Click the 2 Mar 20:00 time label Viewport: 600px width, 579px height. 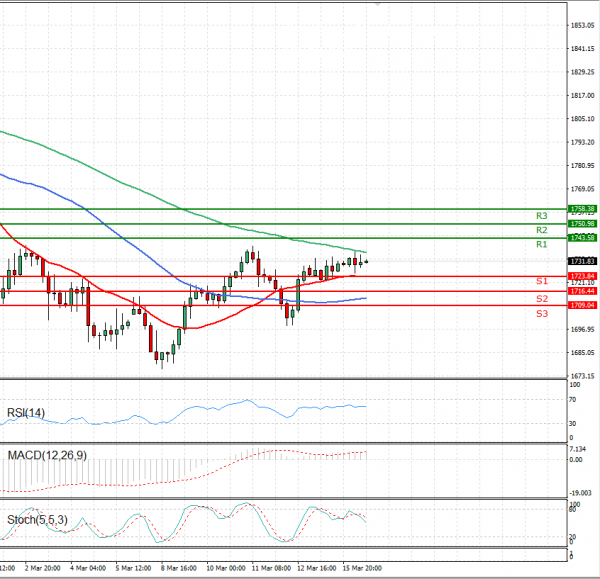(42, 568)
